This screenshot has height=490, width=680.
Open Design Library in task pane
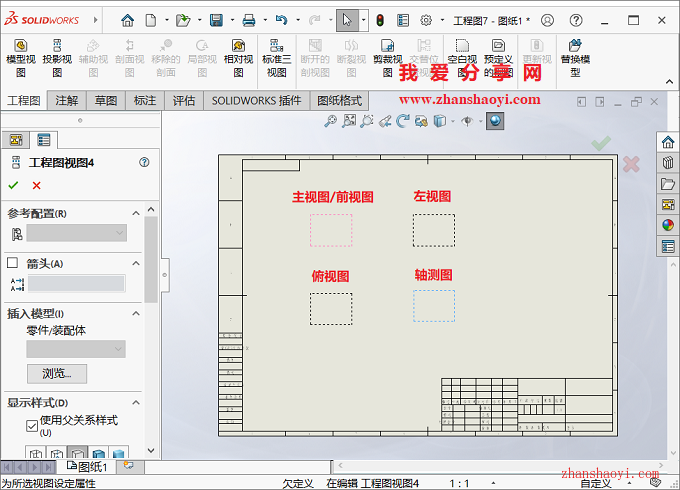click(668, 163)
